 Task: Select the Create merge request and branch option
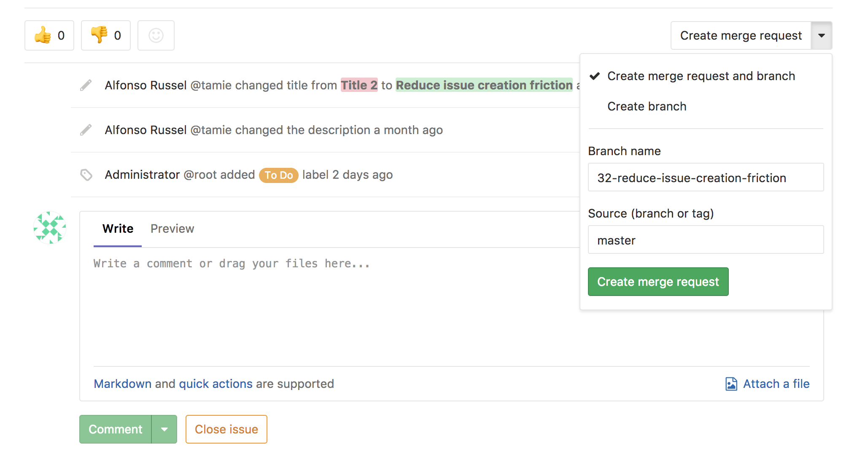click(x=701, y=76)
